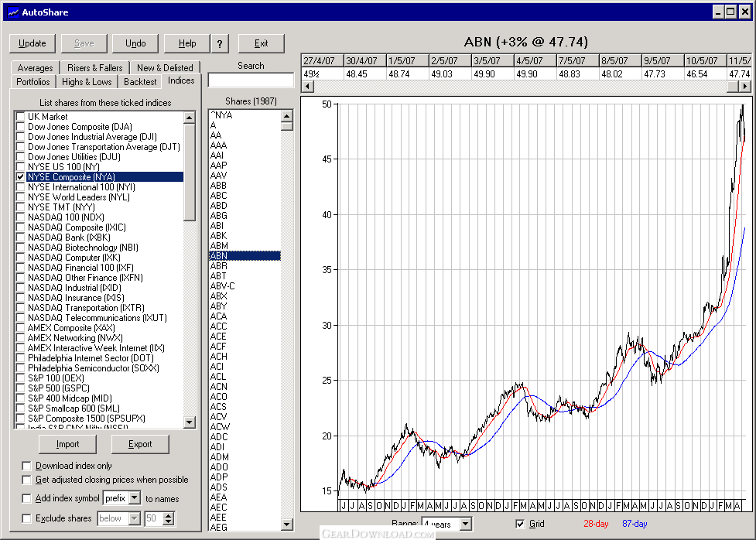
Task: Click the Undo button
Action: [x=135, y=43]
